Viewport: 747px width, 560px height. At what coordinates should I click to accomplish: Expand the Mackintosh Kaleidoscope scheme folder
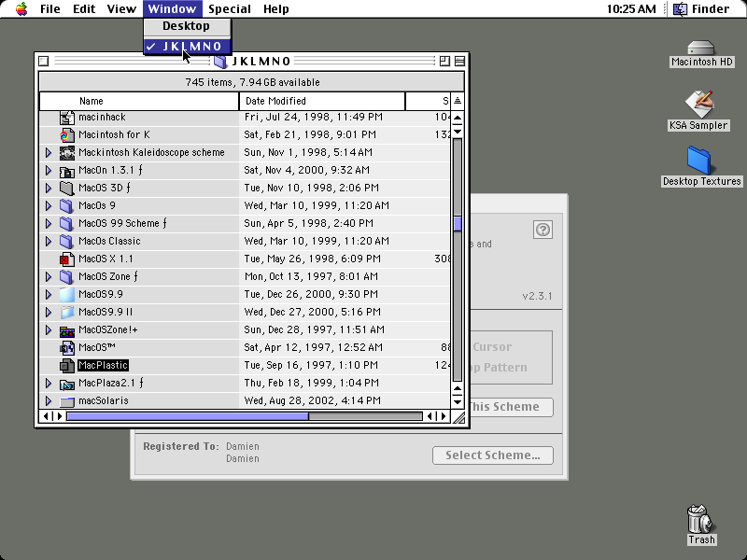click(49, 153)
